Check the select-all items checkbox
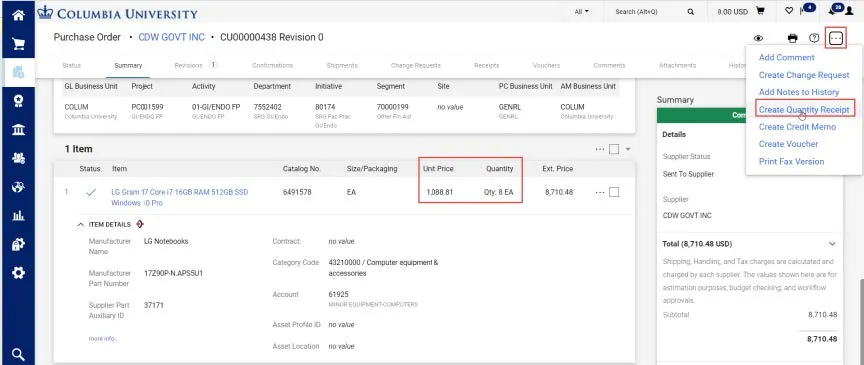 [x=614, y=149]
